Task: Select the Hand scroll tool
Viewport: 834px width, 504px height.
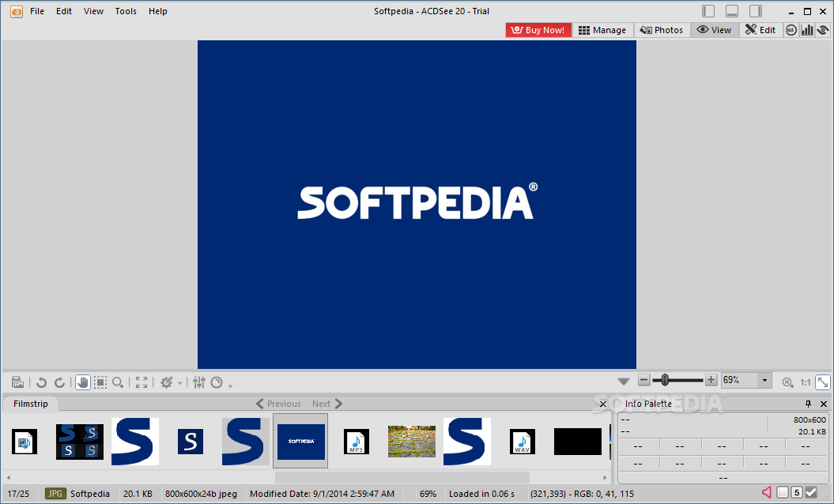Action: click(82, 382)
